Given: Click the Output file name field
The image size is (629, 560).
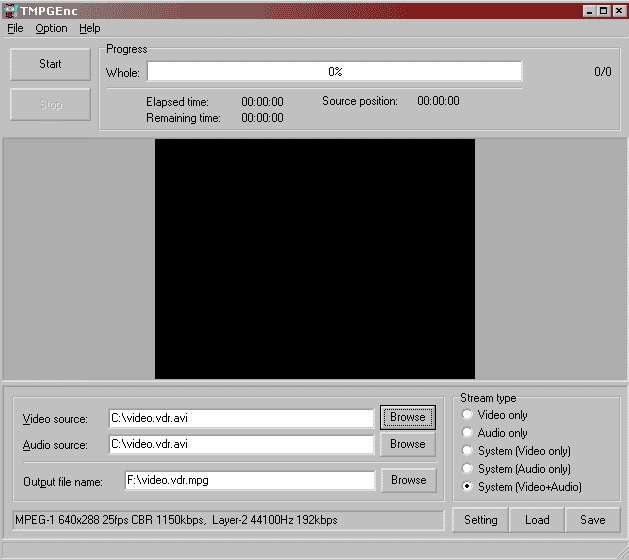Looking at the screenshot, I should click(250, 480).
